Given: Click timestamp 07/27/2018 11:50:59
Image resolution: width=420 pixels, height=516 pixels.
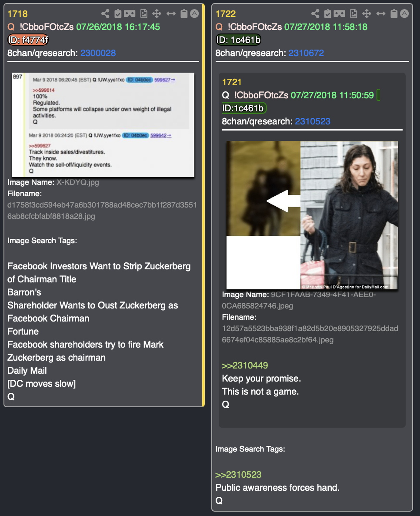Looking at the screenshot, I should (333, 95).
